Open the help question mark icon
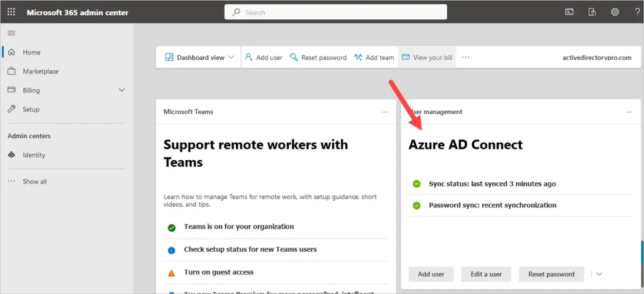This screenshot has height=294, width=644. (x=637, y=12)
